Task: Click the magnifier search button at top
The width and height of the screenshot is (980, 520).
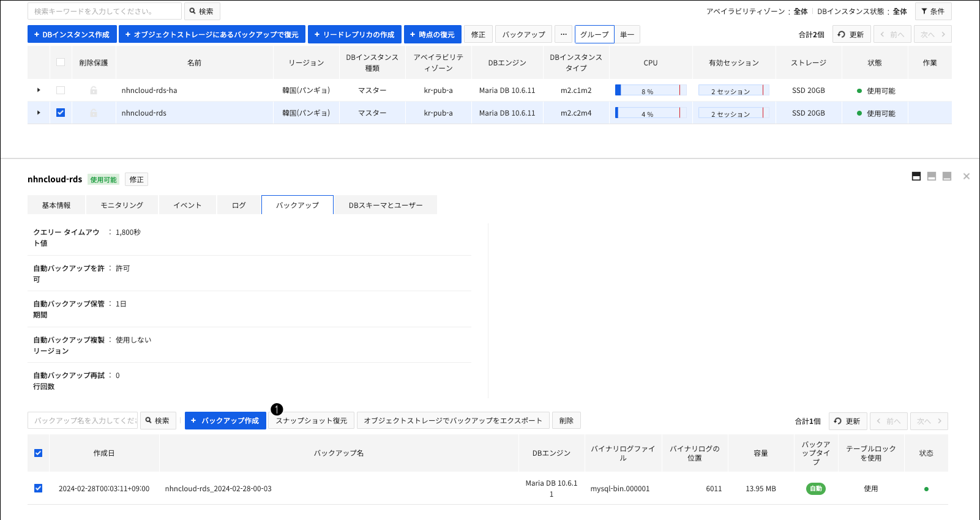Action: click(x=201, y=11)
